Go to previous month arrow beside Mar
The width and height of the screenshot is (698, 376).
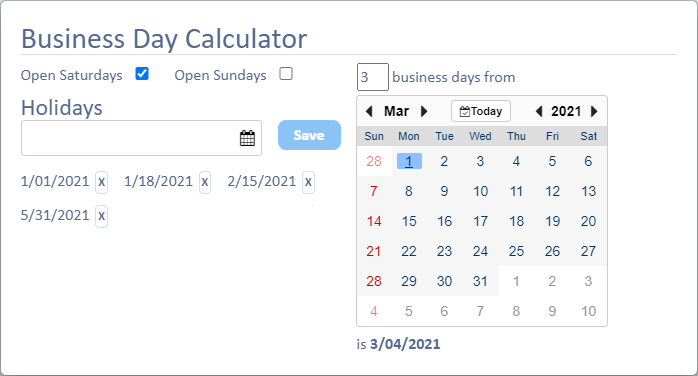[x=369, y=111]
